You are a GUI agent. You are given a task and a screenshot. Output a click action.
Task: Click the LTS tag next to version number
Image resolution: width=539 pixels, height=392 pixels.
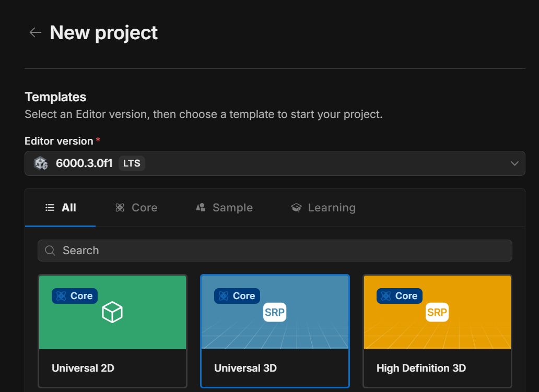tap(132, 163)
